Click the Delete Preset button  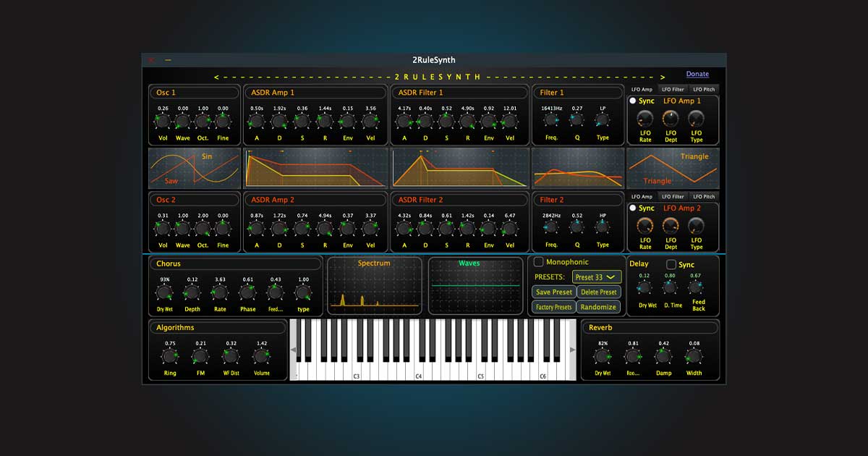coord(599,292)
